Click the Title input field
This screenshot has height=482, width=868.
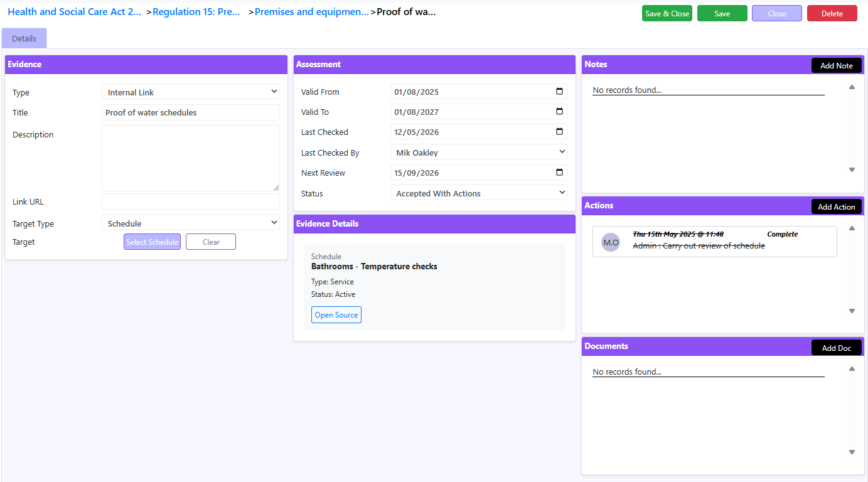[191, 112]
